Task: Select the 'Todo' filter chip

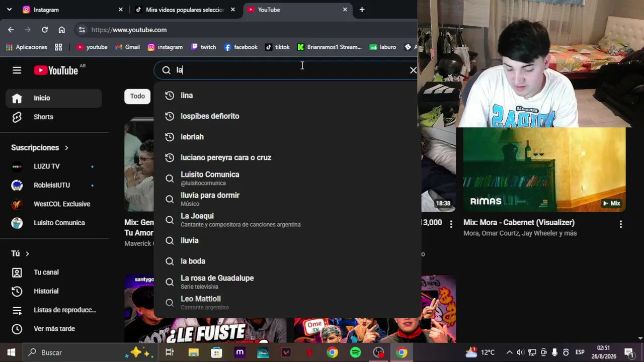Action: (137, 96)
